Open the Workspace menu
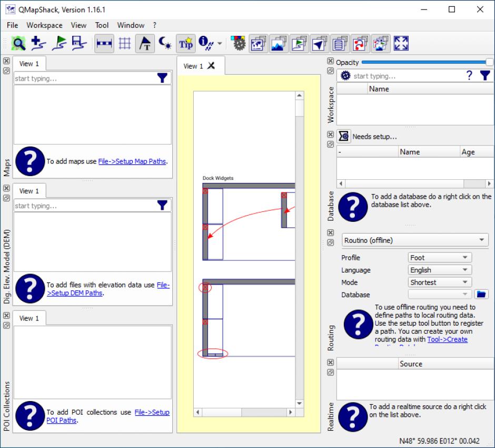495x448 pixels. pyautogui.click(x=44, y=25)
